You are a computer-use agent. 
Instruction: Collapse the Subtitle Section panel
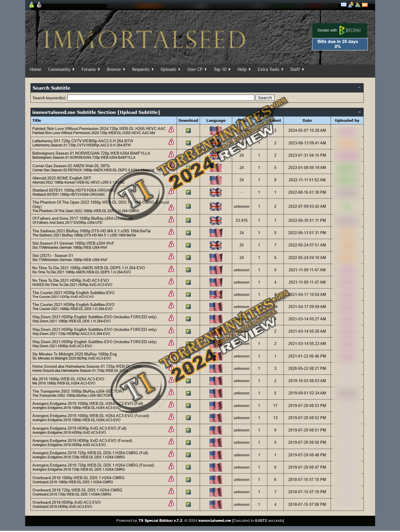pyautogui.click(x=359, y=112)
